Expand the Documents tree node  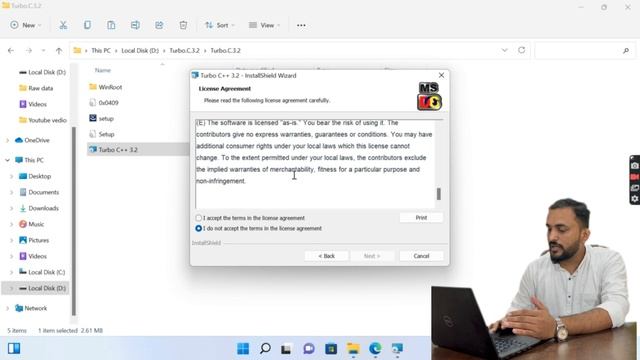click(x=11, y=192)
